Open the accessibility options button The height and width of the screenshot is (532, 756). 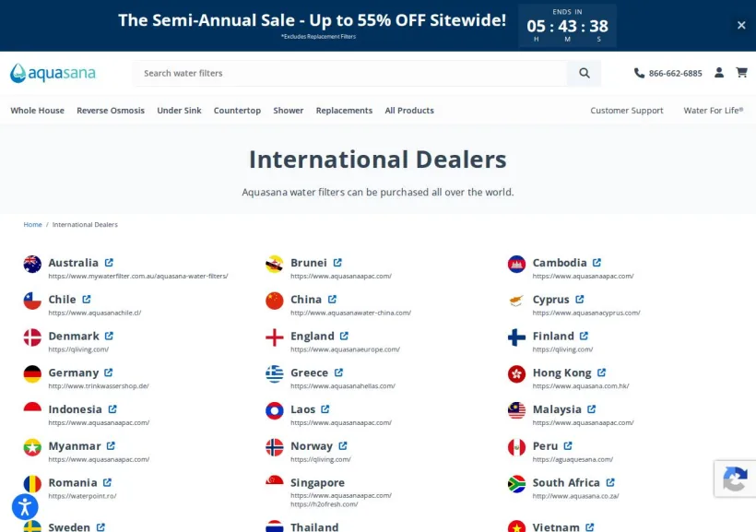(25, 507)
